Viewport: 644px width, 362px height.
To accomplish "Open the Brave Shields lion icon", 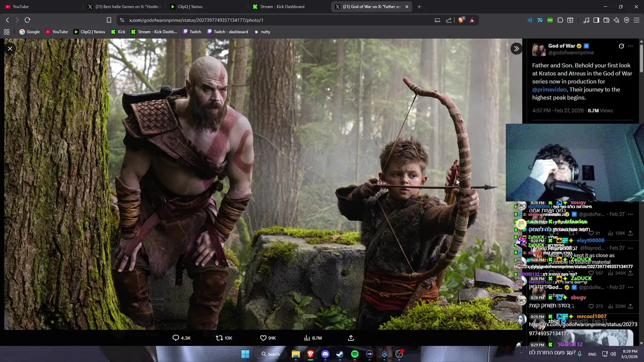I will click(x=461, y=20).
